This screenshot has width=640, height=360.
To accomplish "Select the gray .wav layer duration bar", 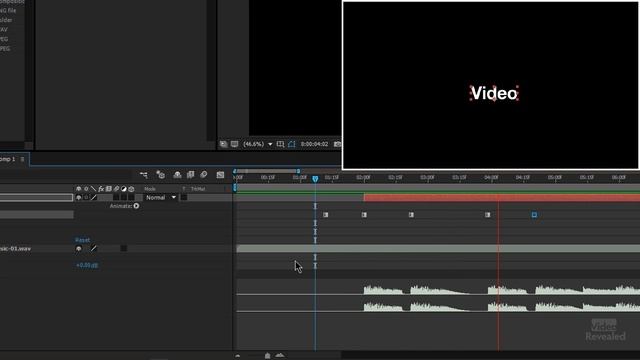I will pyautogui.click(x=438, y=249).
